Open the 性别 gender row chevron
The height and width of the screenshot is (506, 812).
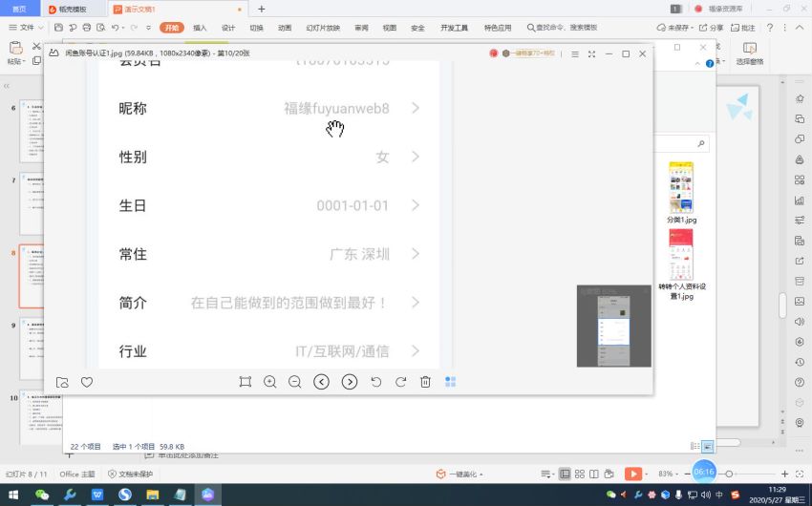pos(416,157)
